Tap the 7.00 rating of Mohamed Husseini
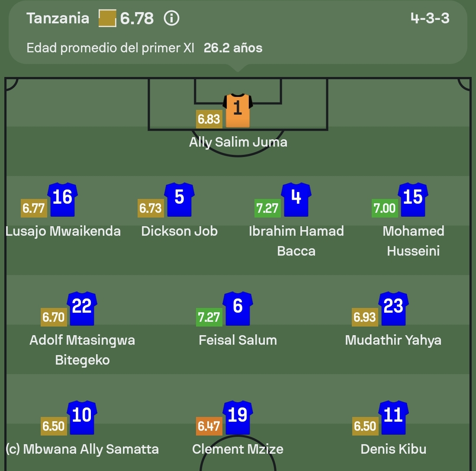Image resolution: width=476 pixels, height=471 pixels. click(x=384, y=208)
